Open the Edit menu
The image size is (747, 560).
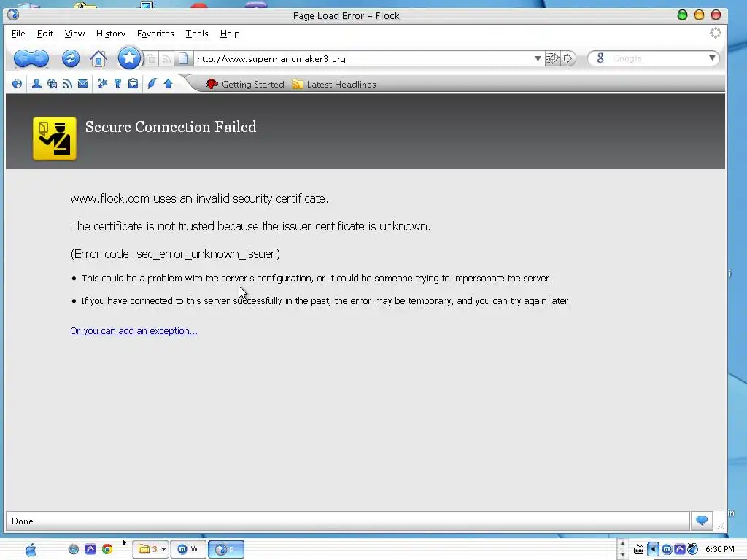(x=44, y=34)
